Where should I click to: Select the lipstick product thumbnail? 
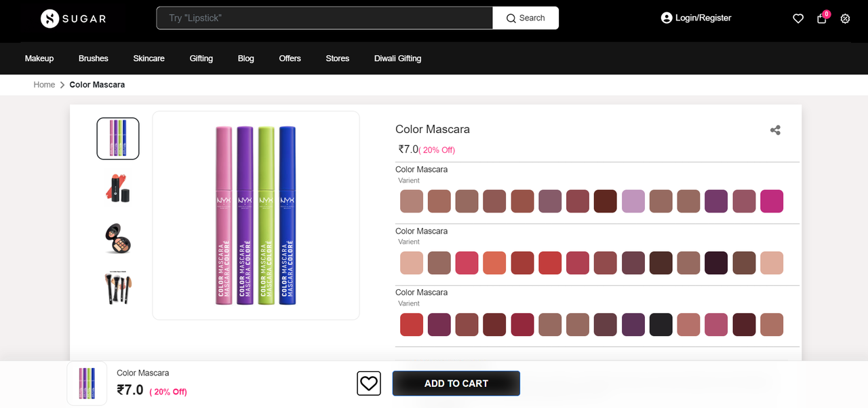118,187
